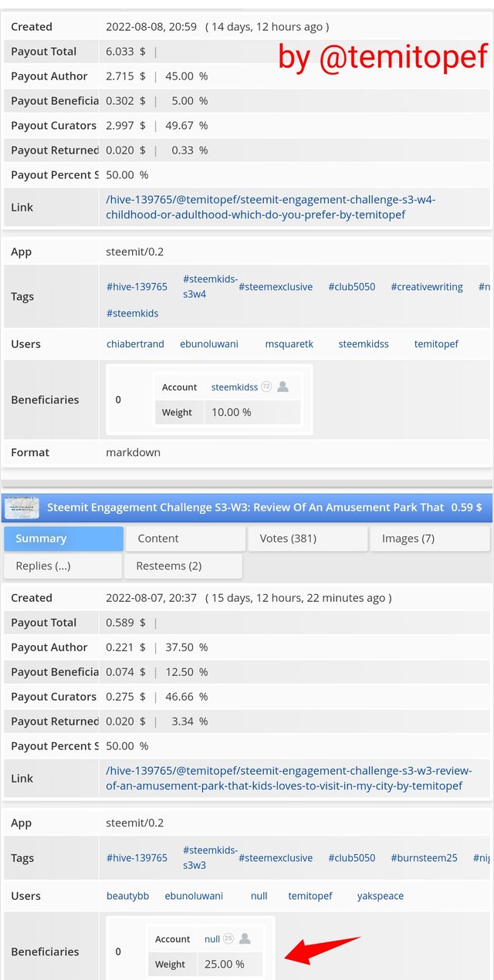494x980 pixels.
Task: Click the #burnsteem25 tag
Action: click(424, 857)
